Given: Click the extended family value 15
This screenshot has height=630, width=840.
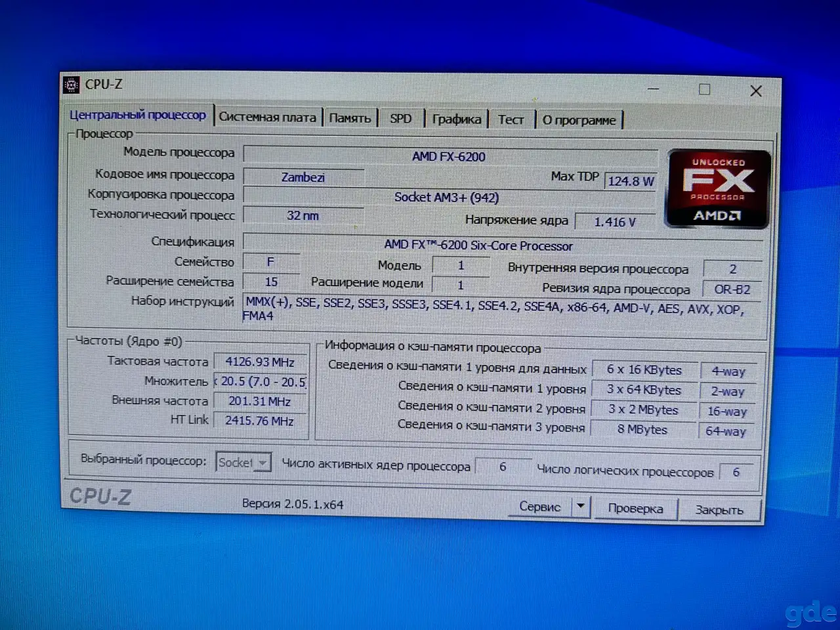Looking at the screenshot, I should [x=270, y=282].
